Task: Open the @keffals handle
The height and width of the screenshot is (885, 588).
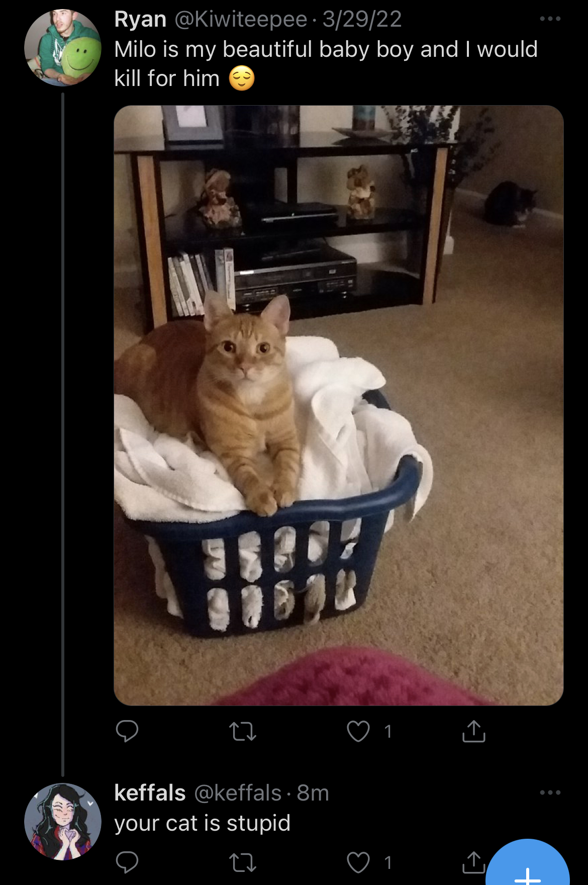Action: (x=238, y=793)
